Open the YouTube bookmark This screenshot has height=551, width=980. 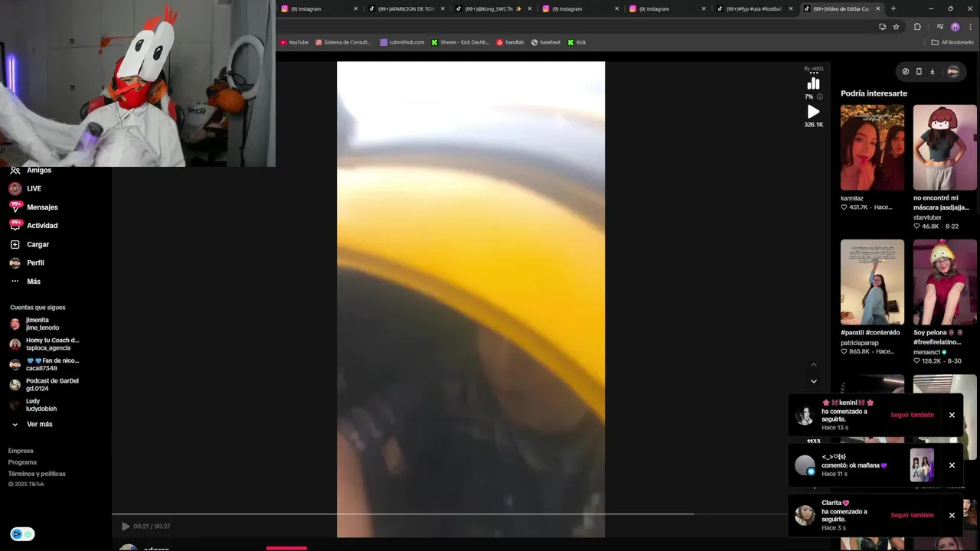coord(294,42)
